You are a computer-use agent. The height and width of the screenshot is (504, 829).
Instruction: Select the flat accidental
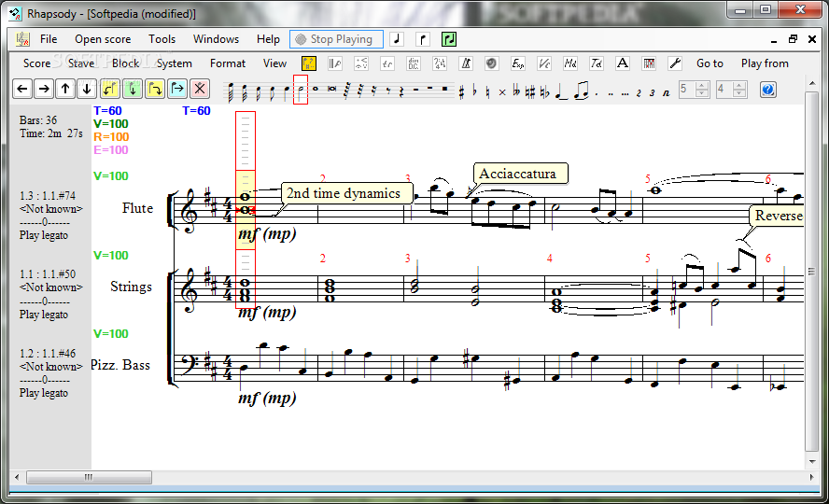point(474,91)
